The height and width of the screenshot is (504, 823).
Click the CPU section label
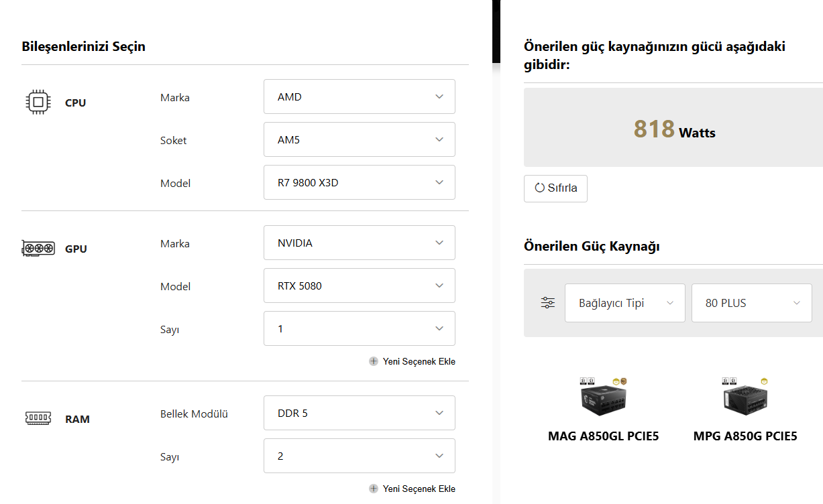click(x=75, y=103)
